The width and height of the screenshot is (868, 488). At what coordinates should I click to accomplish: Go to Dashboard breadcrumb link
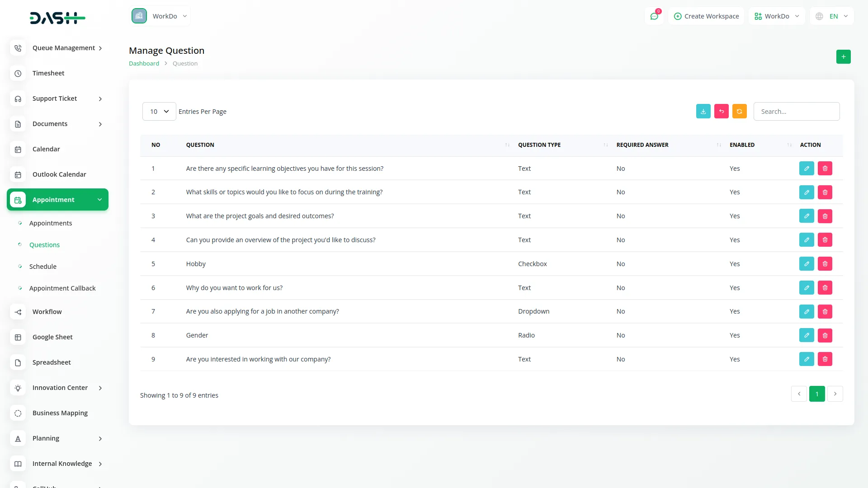[x=144, y=64]
